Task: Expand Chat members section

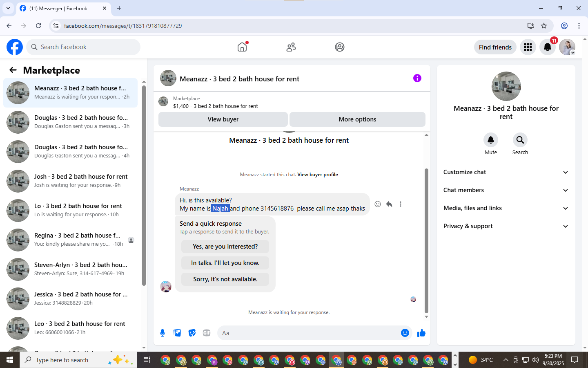Action: pos(506,190)
